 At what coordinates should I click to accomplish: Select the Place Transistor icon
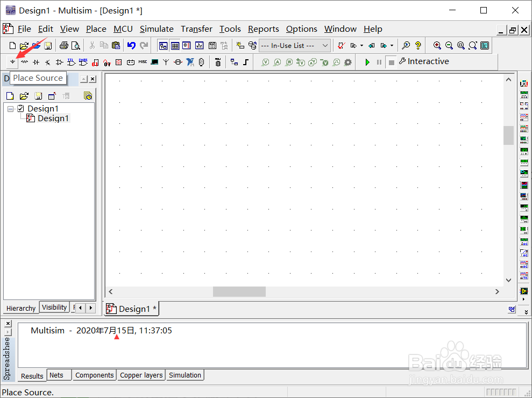[x=48, y=62]
